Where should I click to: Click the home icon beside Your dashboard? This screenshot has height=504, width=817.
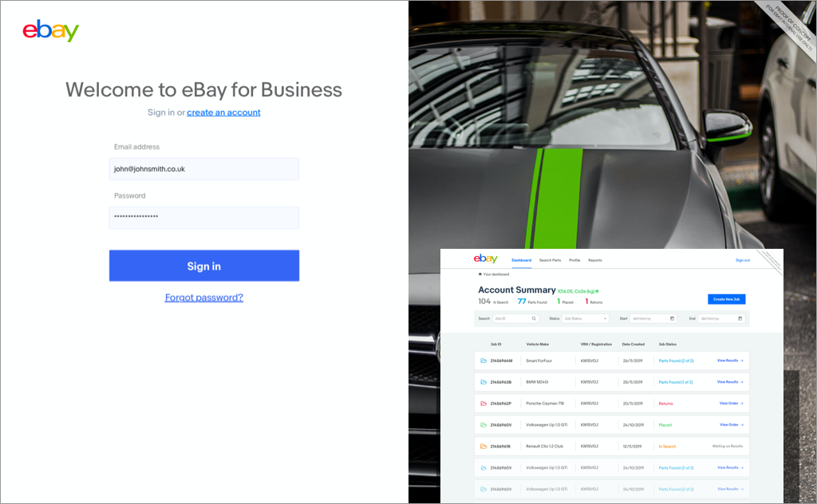tap(480, 274)
